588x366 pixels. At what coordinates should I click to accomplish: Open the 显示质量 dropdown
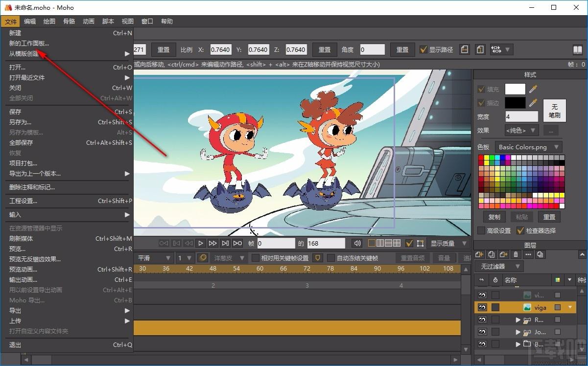pyautogui.click(x=448, y=243)
